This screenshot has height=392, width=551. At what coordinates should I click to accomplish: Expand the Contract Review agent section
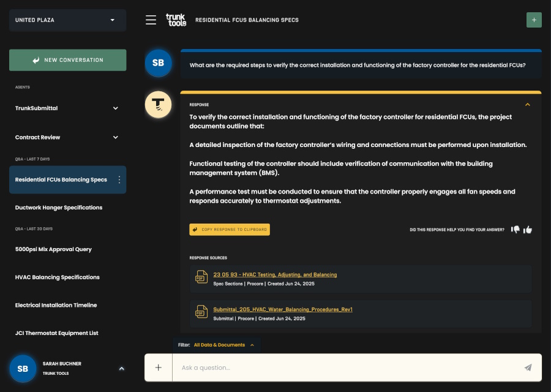click(x=115, y=137)
